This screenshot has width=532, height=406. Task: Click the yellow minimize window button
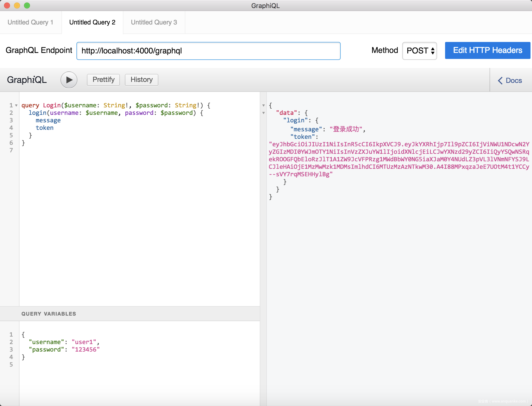17,5
